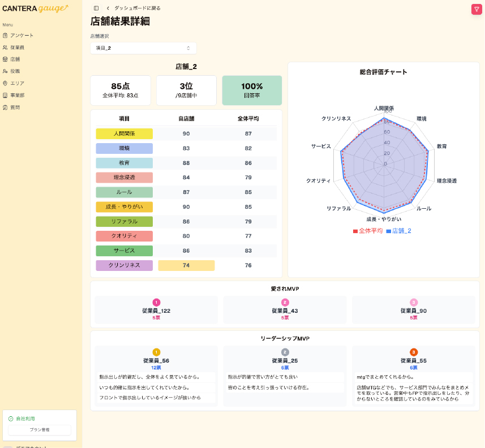Screen dimensions: 485x448
Task: Click the 役職 role icon in sidebar
Action: 5,71
